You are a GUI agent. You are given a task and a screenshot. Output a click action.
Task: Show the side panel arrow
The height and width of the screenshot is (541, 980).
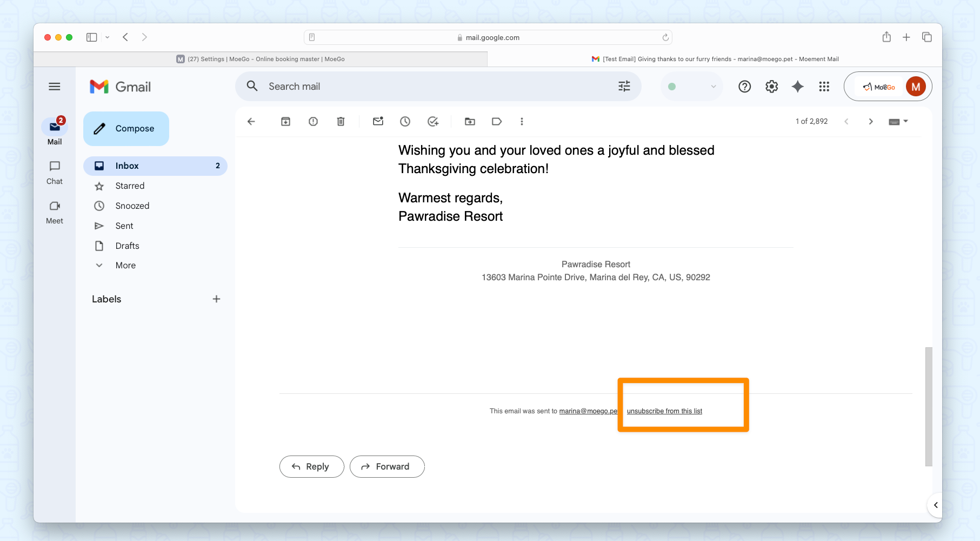(935, 505)
